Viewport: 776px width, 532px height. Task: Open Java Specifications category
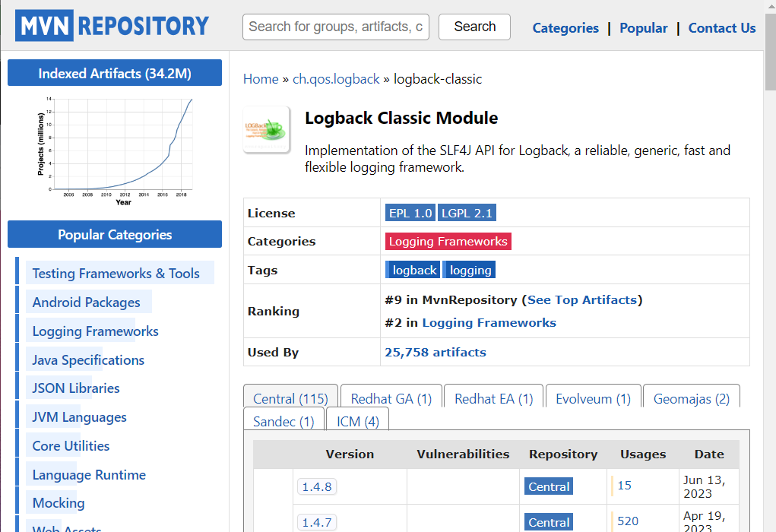tap(88, 359)
